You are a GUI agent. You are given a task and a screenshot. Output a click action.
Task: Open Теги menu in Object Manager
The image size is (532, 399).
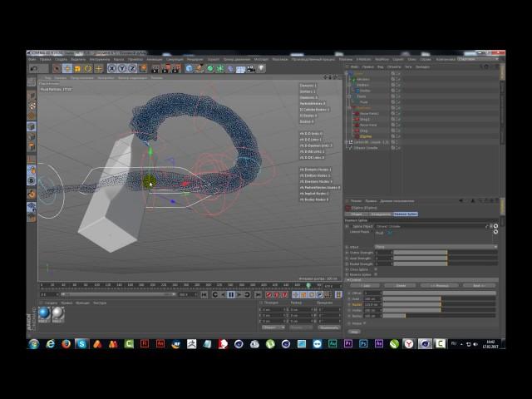pyautogui.click(x=408, y=66)
